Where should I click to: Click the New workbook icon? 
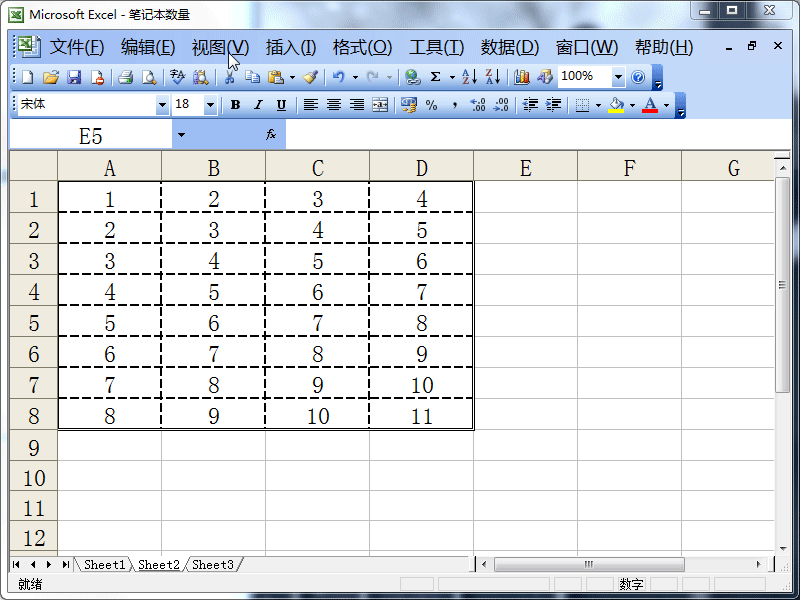pyautogui.click(x=28, y=77)
